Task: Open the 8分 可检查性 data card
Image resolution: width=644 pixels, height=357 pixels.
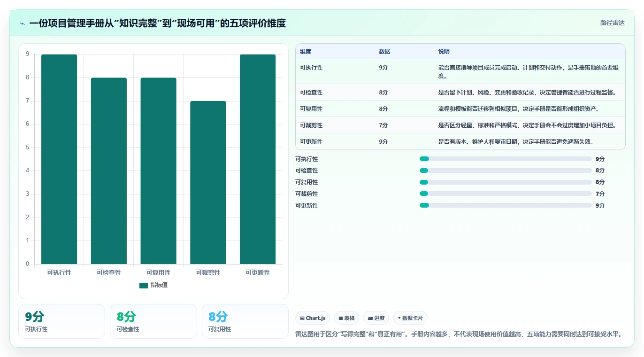Action: (x=153, y=321)
